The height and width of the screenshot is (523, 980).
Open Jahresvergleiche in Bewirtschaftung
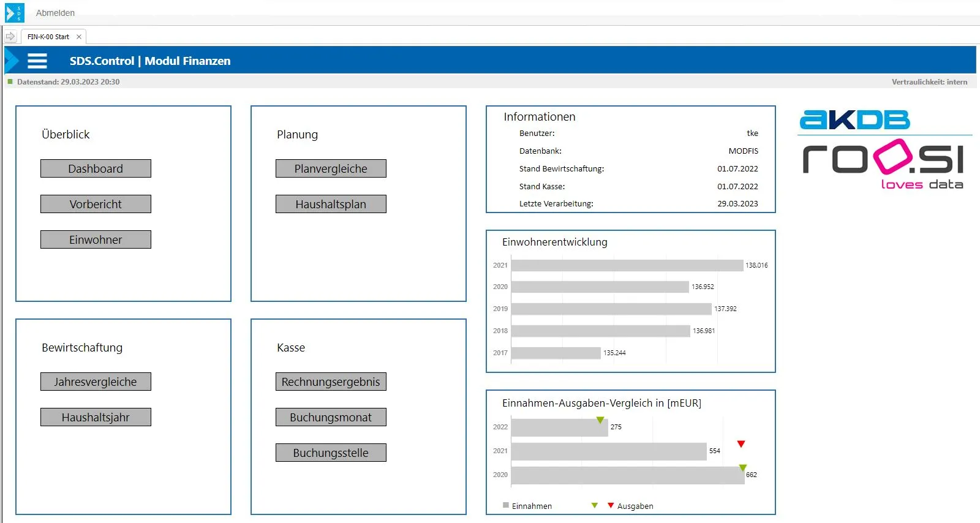96,382
